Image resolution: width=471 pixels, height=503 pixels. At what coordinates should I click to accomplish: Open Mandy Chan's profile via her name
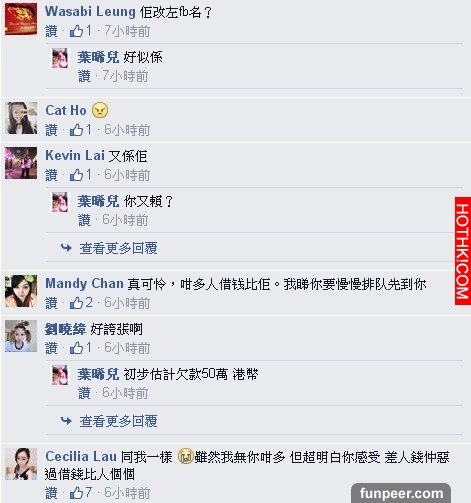point(84,284)
